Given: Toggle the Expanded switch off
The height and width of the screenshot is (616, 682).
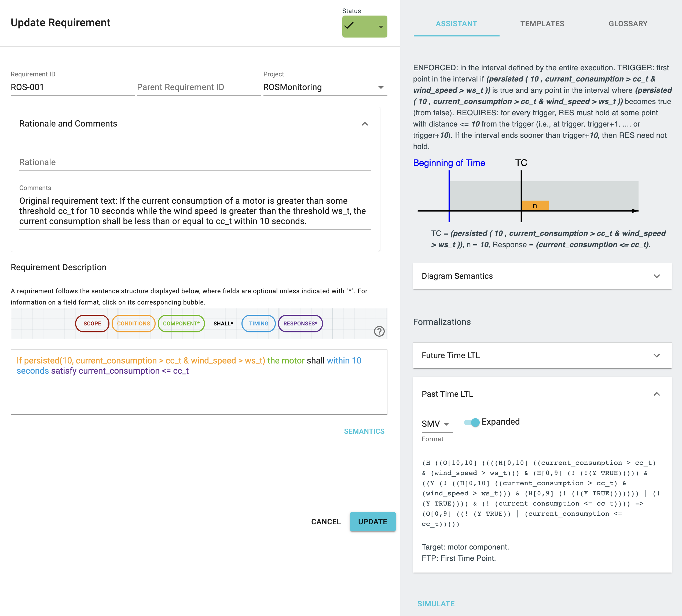Looking at the screenshot, I should (472, 422).
